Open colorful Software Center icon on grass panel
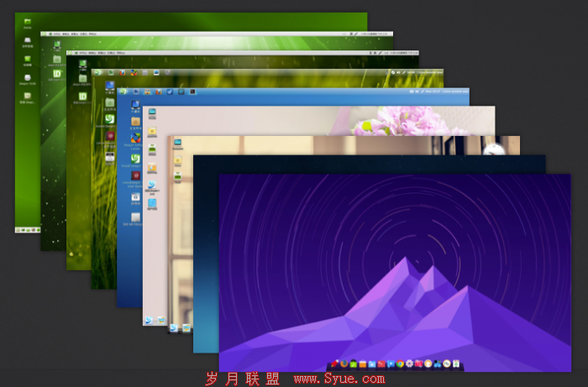This screenshot has height=387, width=588. (x=134, y=72)
